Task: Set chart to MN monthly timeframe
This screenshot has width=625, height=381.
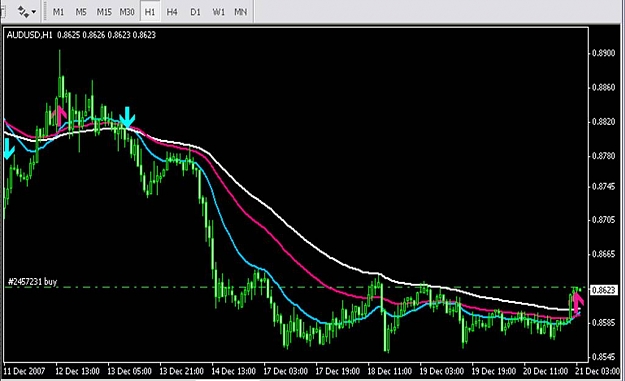Action: [240, 12]
